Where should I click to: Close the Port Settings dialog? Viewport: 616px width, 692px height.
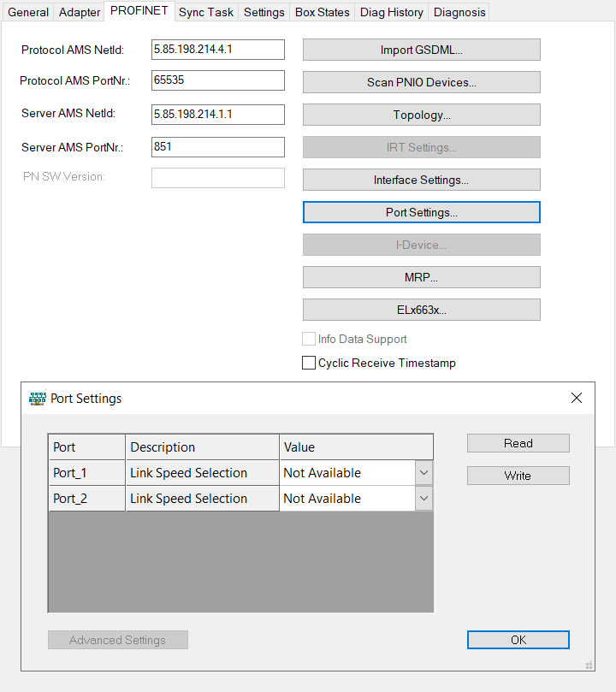(x=577, y=398)
